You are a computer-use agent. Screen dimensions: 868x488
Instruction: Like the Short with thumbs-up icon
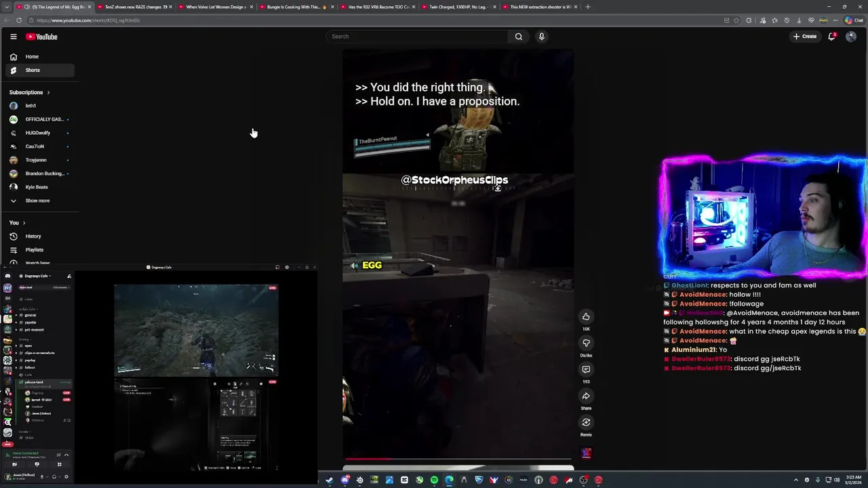click(x=586, y=317)
